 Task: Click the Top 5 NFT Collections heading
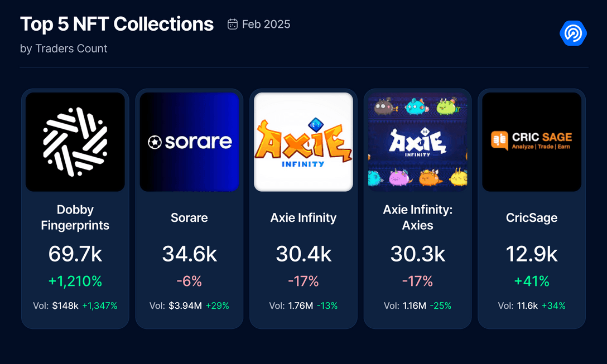point(117,24)
